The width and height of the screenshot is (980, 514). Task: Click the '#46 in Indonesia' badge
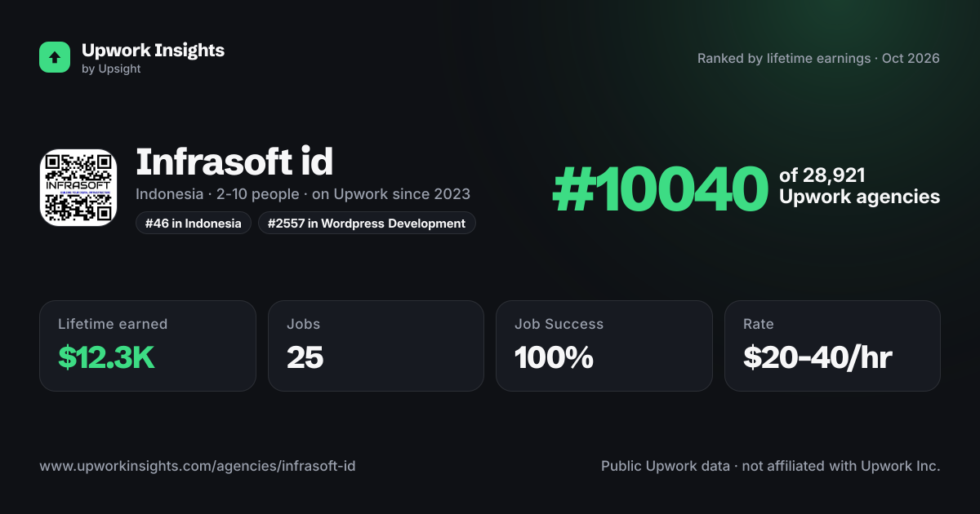click(x=194, y=224)
